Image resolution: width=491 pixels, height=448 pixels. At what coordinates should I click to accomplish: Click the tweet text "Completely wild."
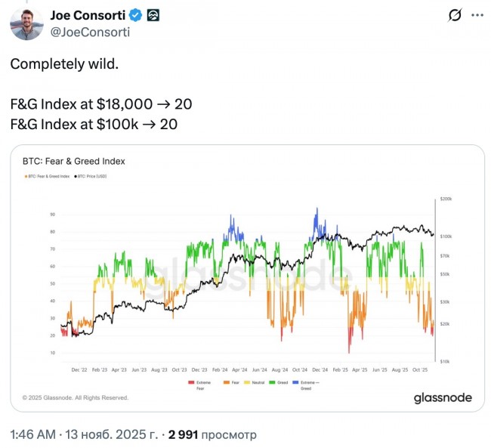pyautogui.click(x=63, y=63)
